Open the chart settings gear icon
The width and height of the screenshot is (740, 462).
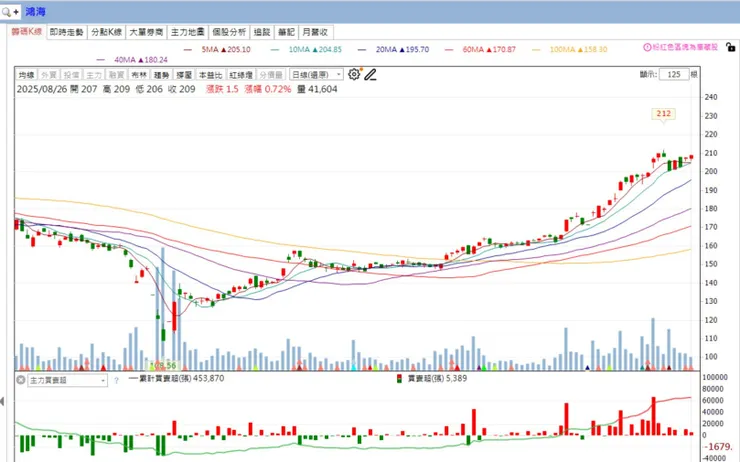354,74
